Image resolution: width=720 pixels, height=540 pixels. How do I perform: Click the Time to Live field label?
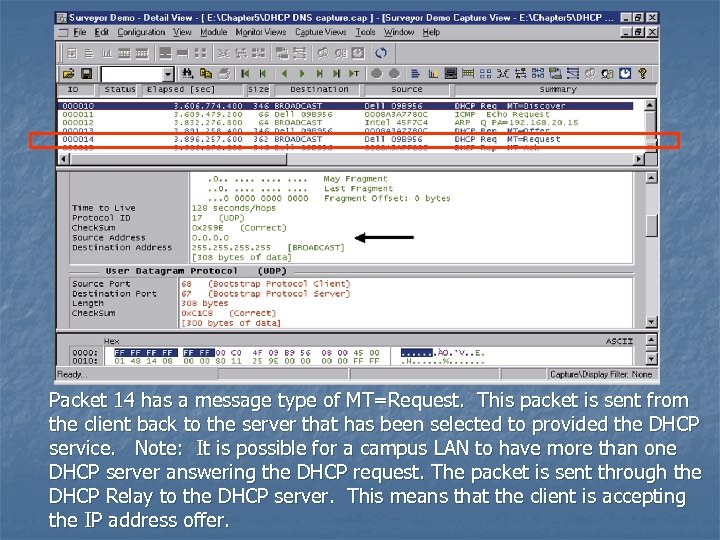point(103,208)
